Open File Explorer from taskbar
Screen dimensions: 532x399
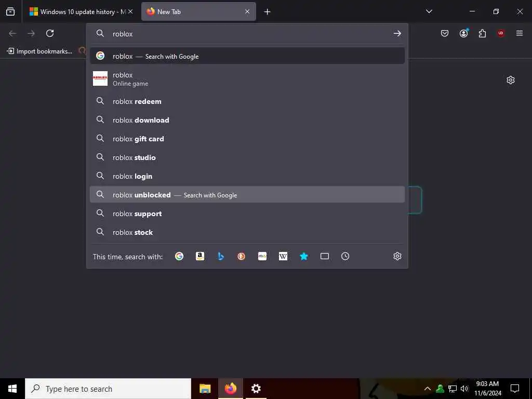[205, 389]
